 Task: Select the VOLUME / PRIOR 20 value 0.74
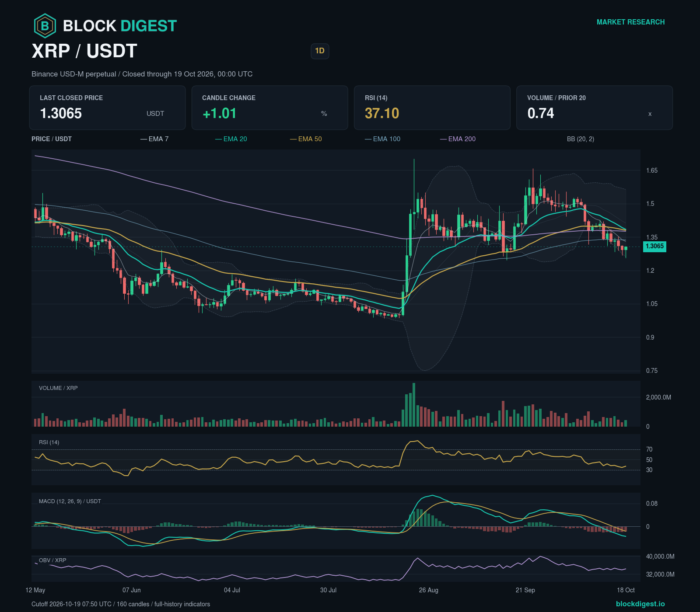(x=541, y=114)
